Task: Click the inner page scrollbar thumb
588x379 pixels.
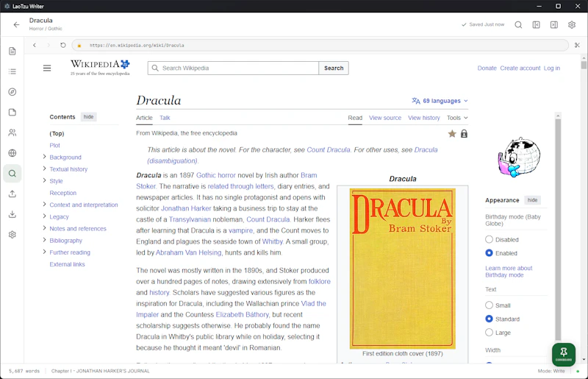Action: tap(558, 229)
